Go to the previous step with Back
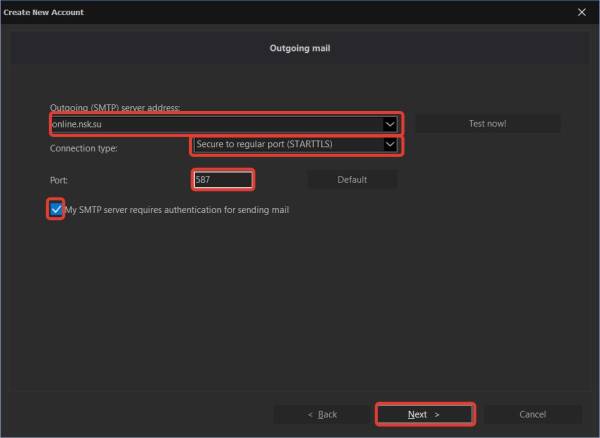 (322, 414)
